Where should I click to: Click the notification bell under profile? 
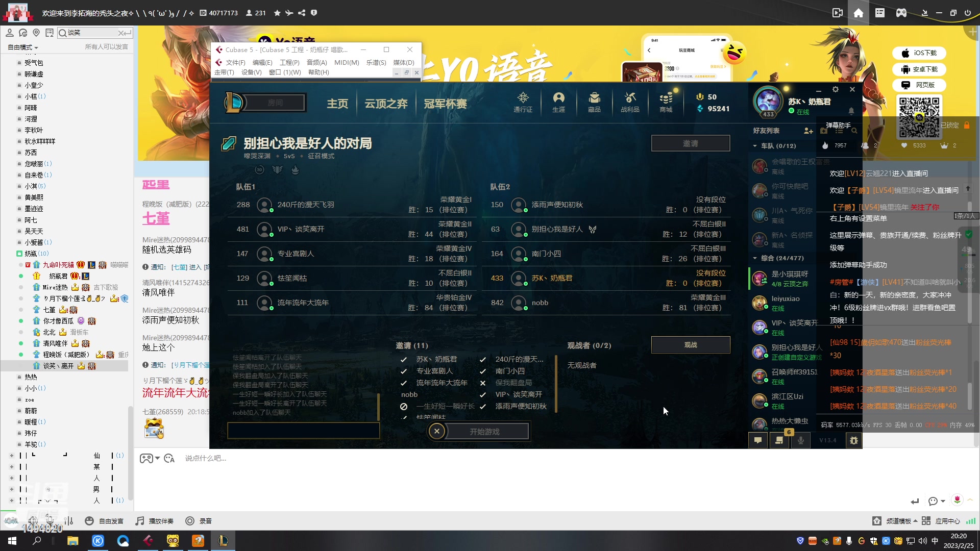tap(851, 111)
